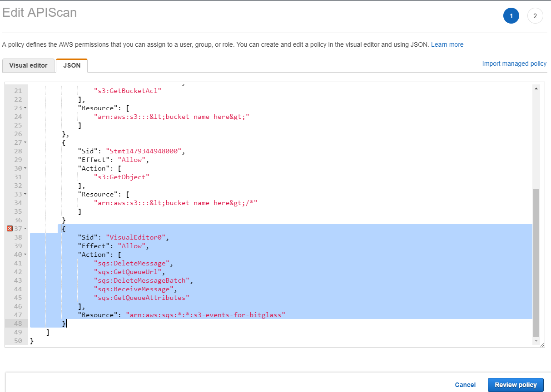Select step 1 circle indicator
Screen dimensions: 551x392
pos(511,16)
